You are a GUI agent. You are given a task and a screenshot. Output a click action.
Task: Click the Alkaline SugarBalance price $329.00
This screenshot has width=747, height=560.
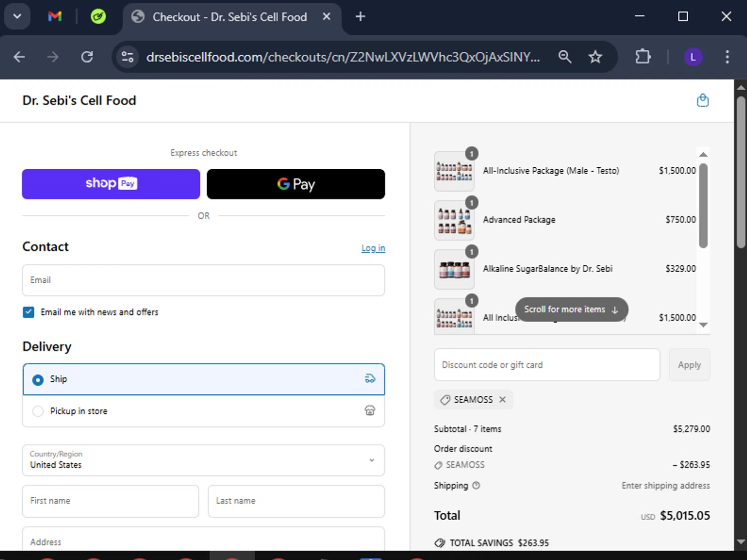pos(681,269)
